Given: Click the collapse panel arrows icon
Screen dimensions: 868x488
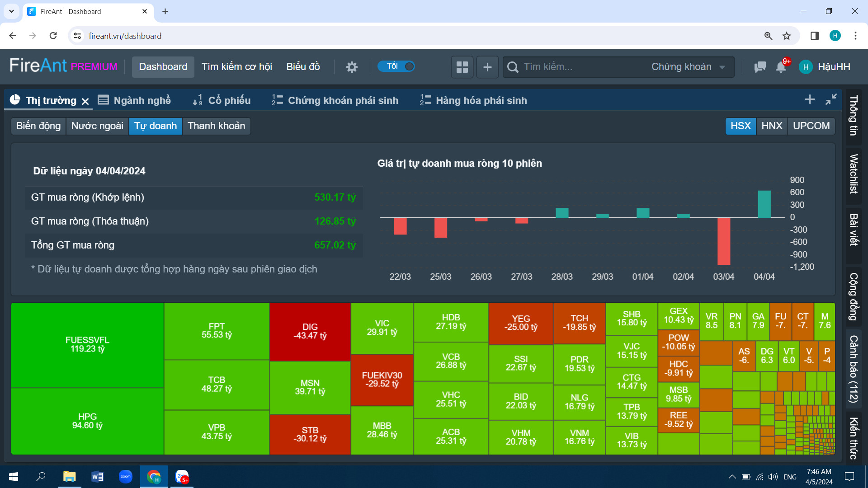Looking at the screenshot, I should pyautogui.click(x=831, y=99).
